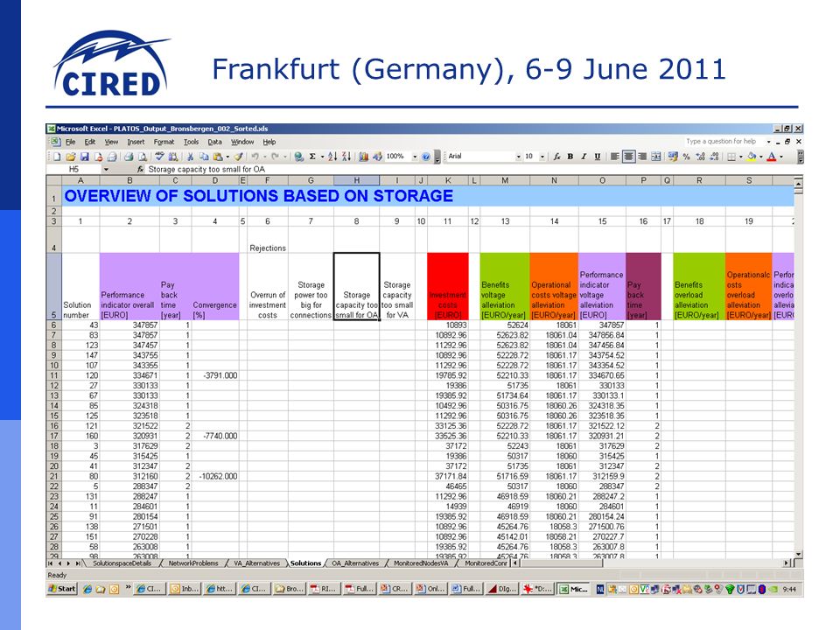Click the Insert Function fx toolbar button
840x630 pixels.
pyautogui.click(x=557, y=157)
